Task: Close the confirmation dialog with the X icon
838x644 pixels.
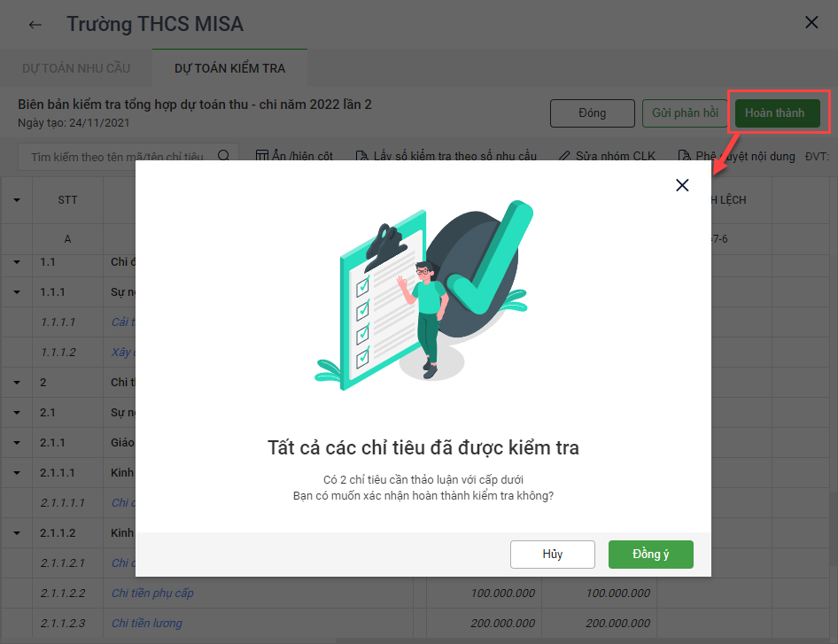Action: (682, 185)
